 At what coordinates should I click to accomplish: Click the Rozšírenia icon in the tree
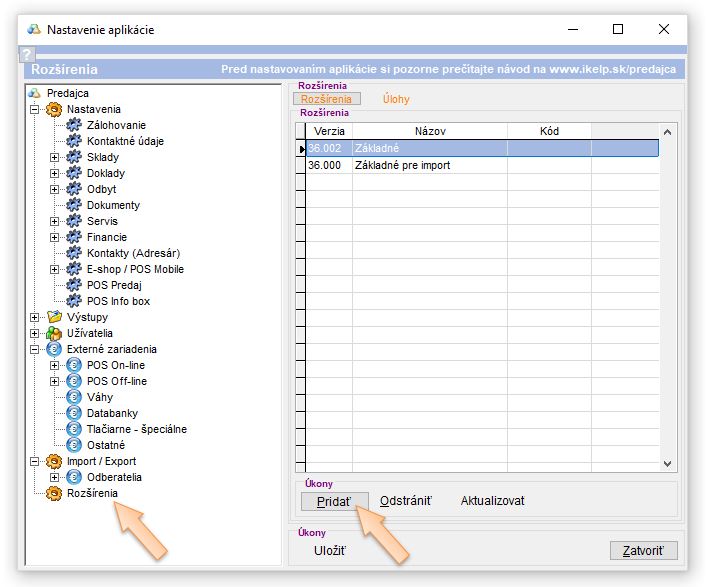[54, 493]
